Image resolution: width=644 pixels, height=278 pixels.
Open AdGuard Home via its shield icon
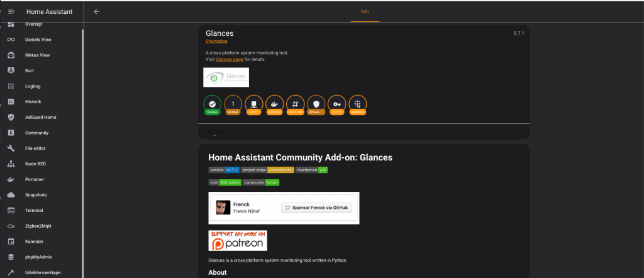pos(11,117)
